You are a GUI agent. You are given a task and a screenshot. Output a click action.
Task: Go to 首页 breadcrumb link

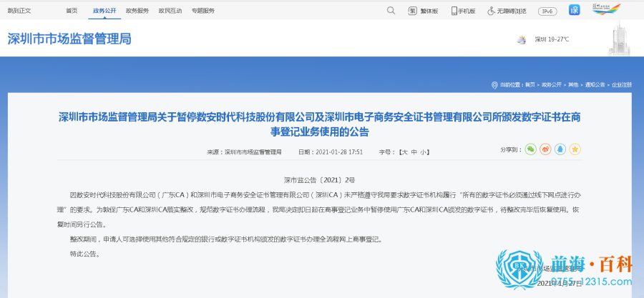click(x=530, y=85)
